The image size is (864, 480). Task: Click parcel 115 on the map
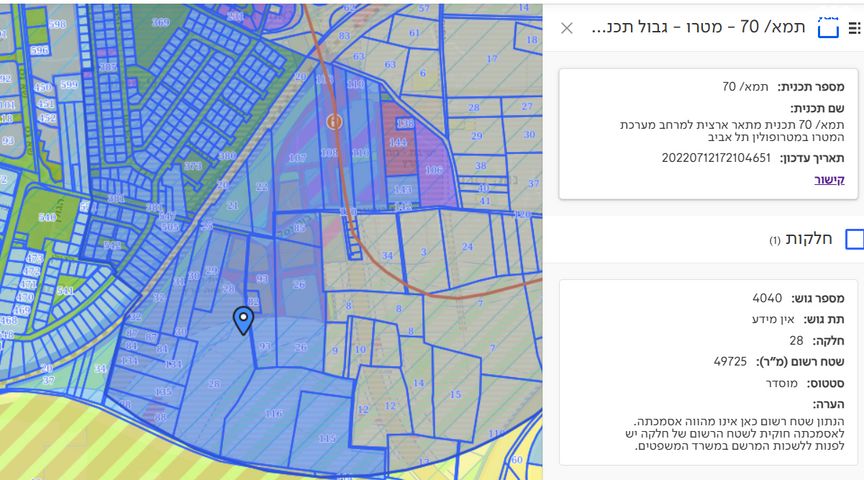[x=327, y=439]
